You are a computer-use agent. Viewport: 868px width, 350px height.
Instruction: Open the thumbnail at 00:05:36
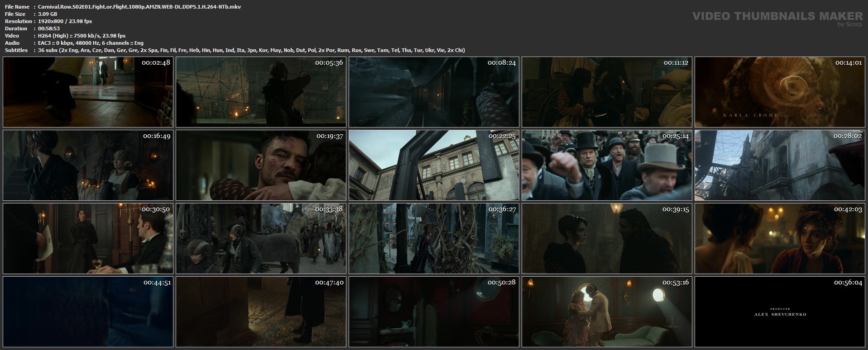pyautogui.click(x=261, y=92)
